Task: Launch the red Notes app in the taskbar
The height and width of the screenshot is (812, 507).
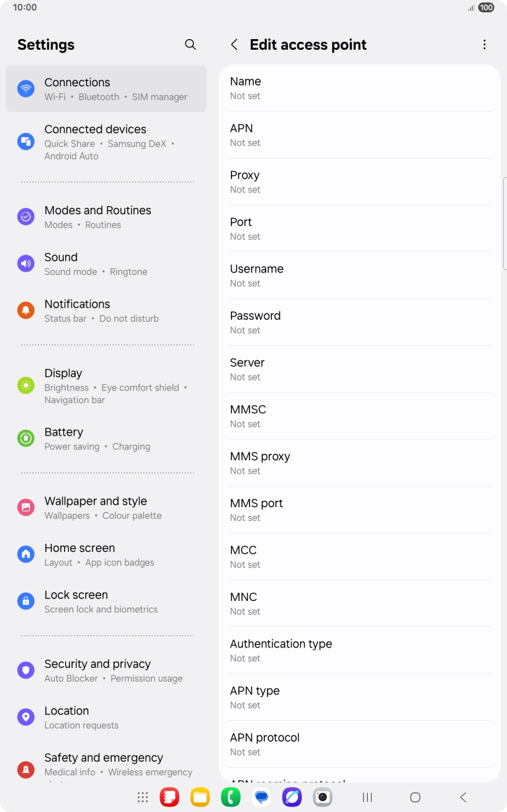Action: pos(169,797)
